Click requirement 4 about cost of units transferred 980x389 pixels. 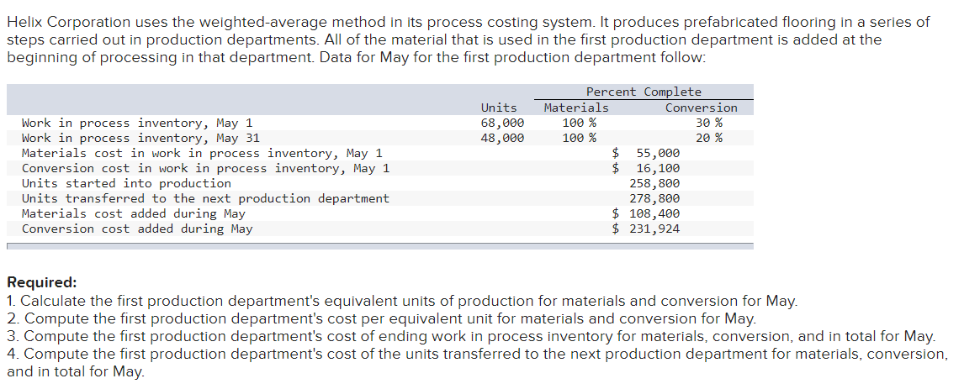(x=478, y=362)
